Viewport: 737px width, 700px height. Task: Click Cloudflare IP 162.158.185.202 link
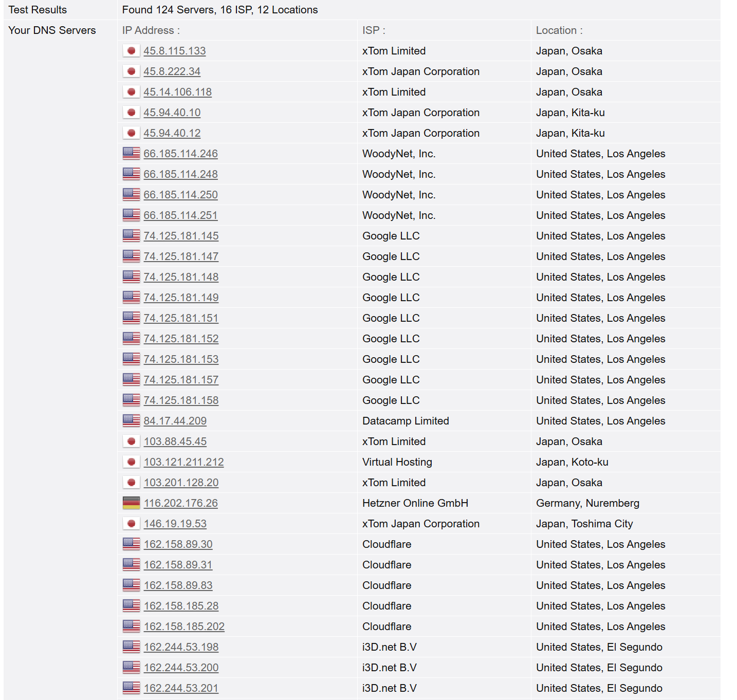click(184, 627)
